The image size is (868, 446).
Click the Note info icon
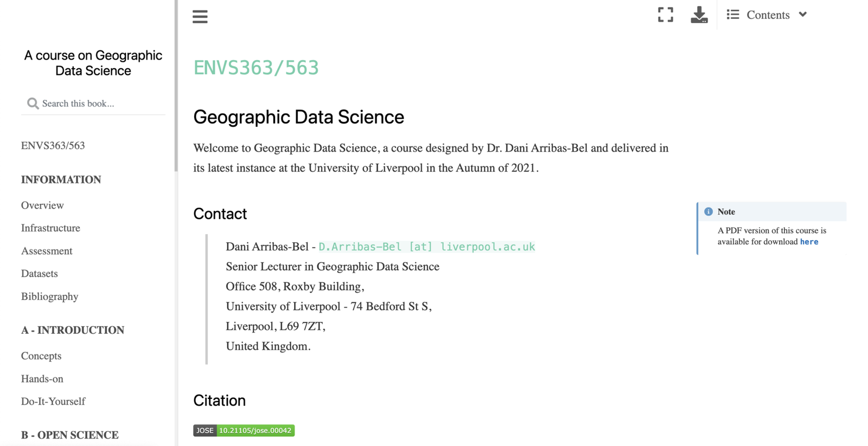point(709,212)
